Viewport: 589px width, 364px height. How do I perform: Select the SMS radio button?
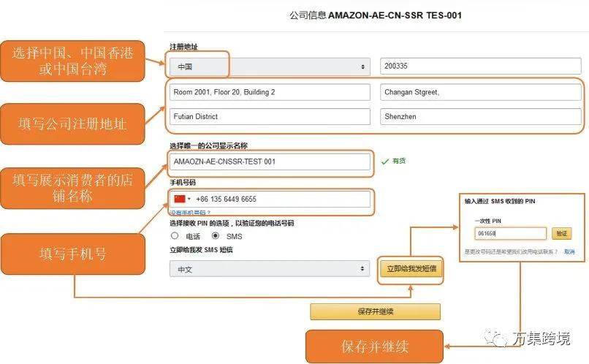coord(216,235)
